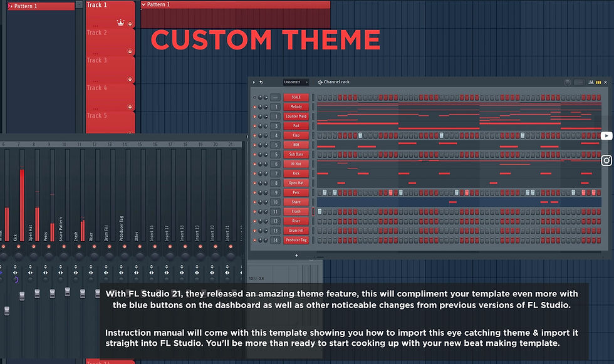This screenshot has height=364, width=614.
Task: Expand the Pattern 1 clip menu arrow in the playlist
Action: coord(143,4)
